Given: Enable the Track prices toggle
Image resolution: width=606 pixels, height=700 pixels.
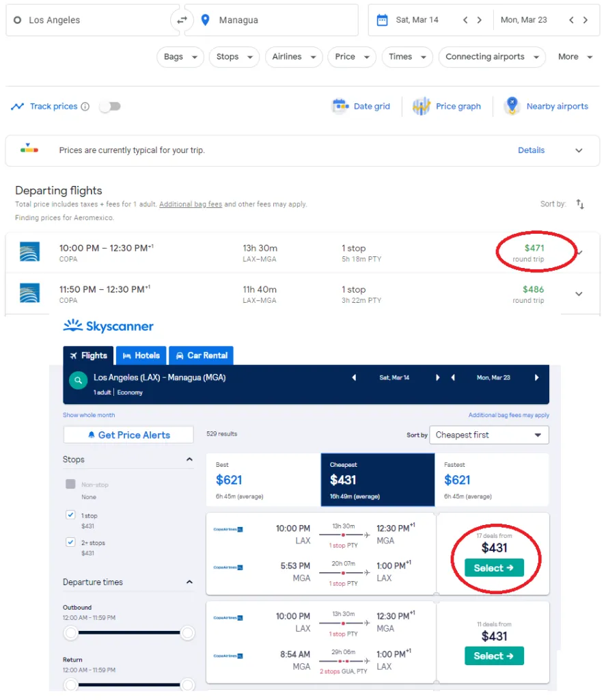Looking at the screenshot, I should click(x=110, y=106).
